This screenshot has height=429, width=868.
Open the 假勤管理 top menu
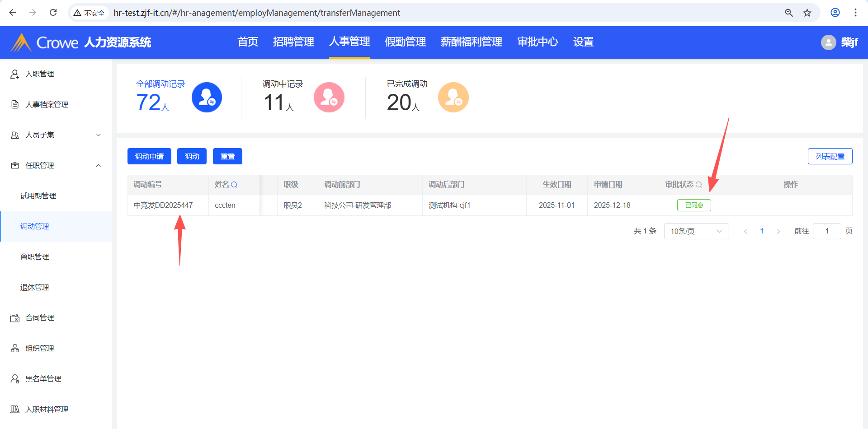tap(405, 42)
